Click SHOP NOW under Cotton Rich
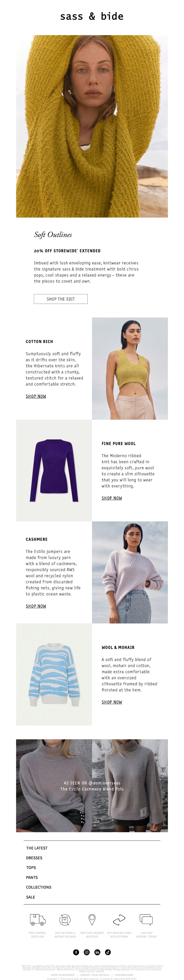 tap(36, 396)
